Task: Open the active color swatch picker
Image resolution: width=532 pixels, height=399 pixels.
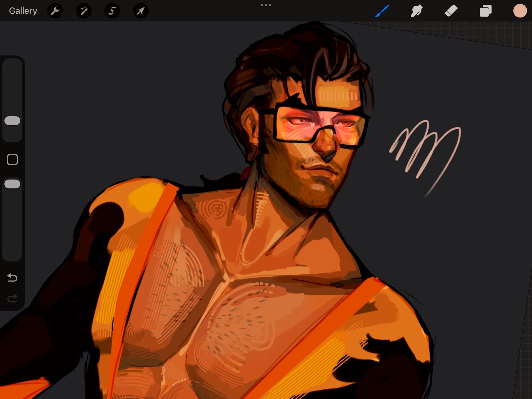Action: point(520,11)
